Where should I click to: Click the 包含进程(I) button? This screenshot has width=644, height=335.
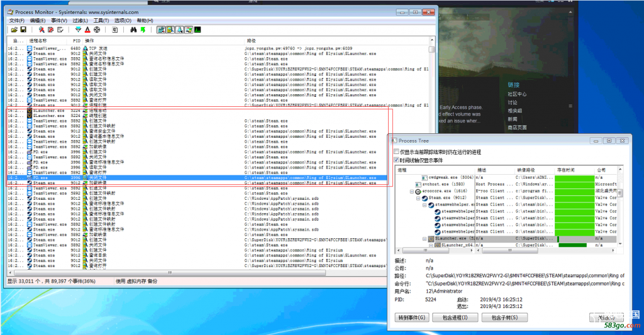[x=455, y=317]
